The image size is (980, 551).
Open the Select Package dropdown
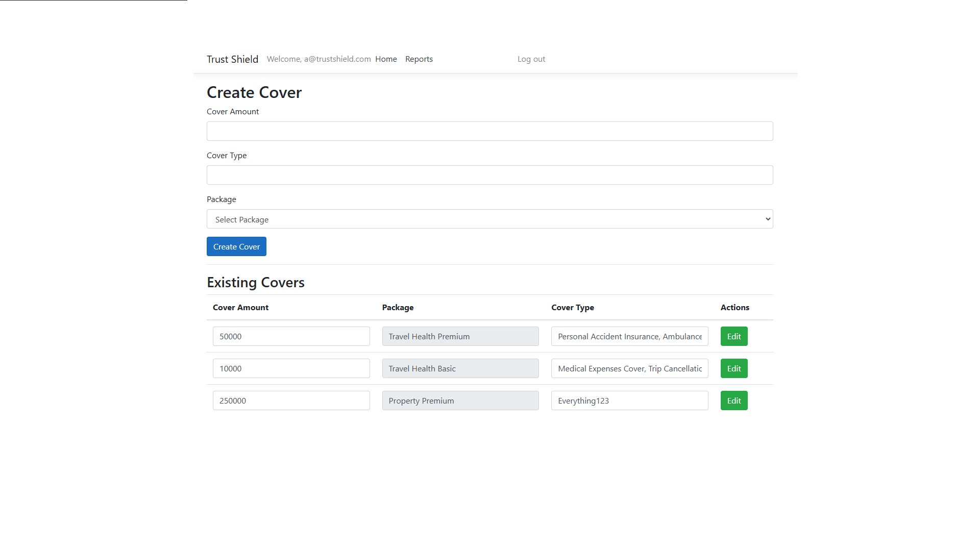click(489, 219)
